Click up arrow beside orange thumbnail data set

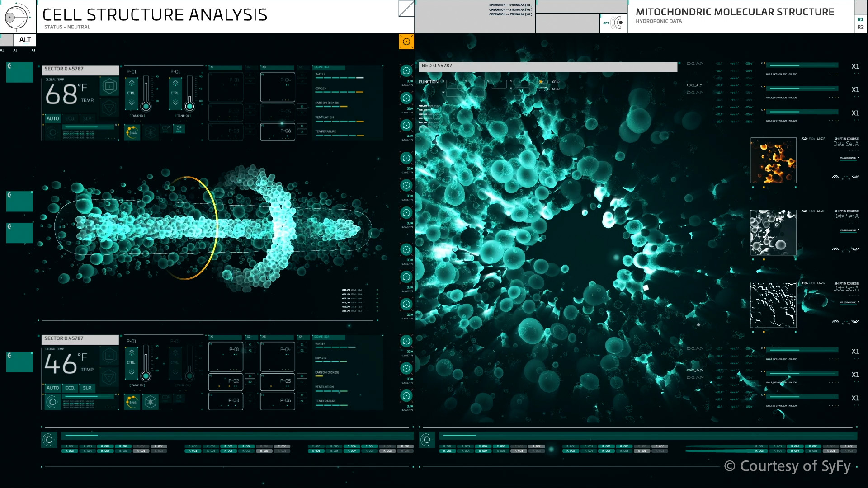click(x=835, y=177)
